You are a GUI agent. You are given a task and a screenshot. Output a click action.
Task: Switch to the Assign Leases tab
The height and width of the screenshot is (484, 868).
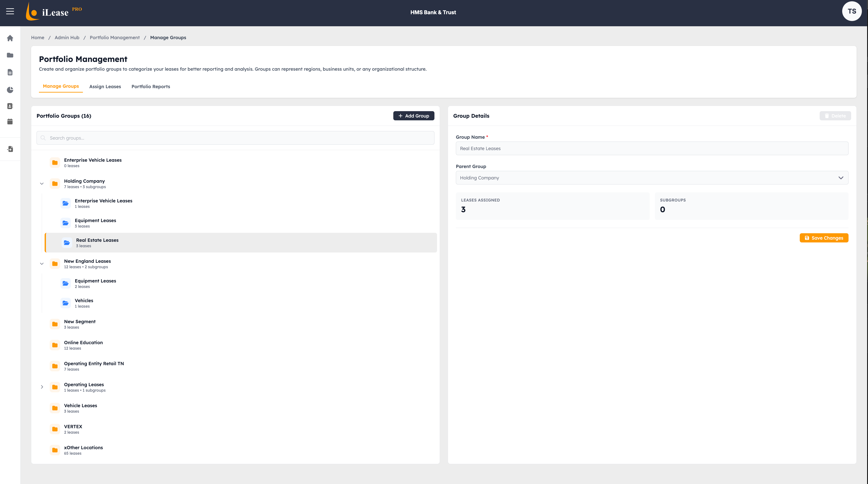pyautogui.click(x=105, y=87)
